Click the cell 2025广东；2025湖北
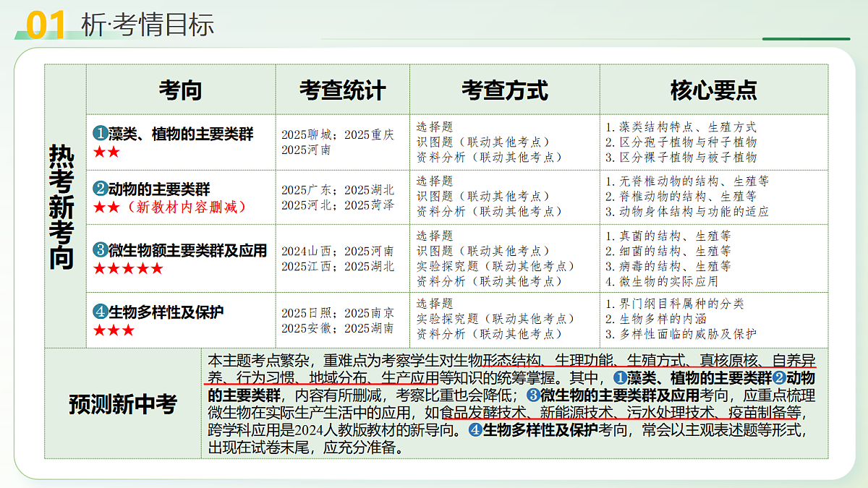The image size is (868, 488). [338, 189]
